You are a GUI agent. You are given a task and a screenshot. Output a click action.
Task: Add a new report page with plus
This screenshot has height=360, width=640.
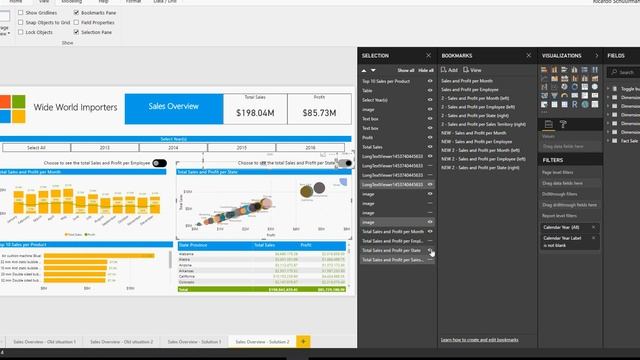tap(303, 341)
